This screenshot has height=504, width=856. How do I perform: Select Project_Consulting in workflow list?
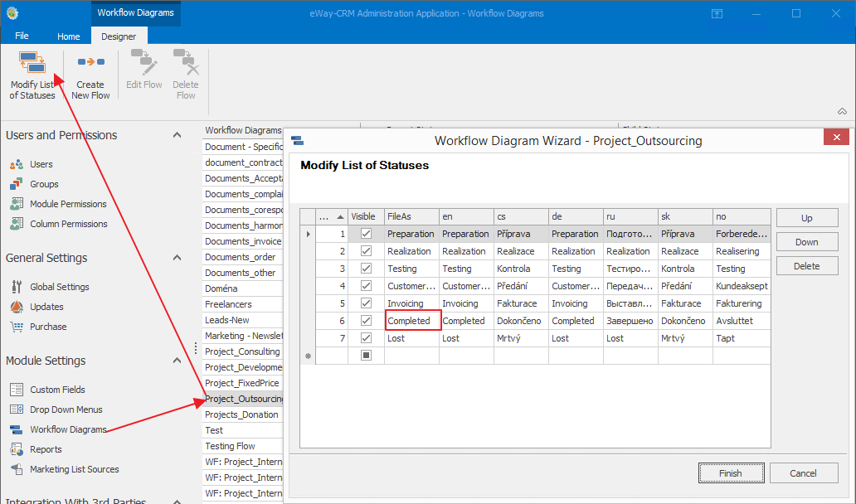click(243, 351)
